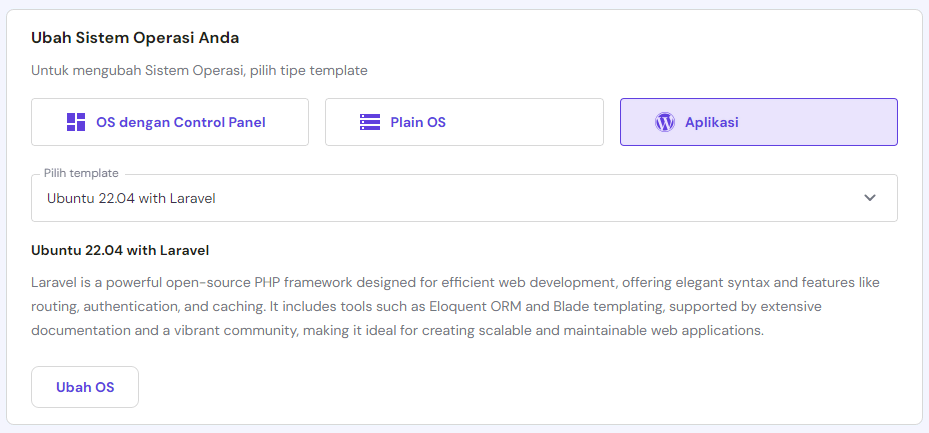Click the grid icon for Control Panel OS

tap(76, 122)
